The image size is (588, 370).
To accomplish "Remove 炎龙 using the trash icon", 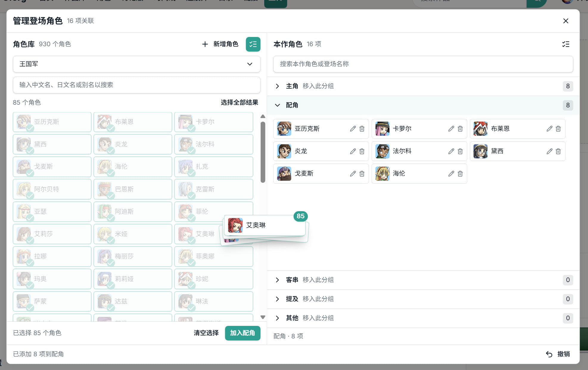I will click(362, 151).
